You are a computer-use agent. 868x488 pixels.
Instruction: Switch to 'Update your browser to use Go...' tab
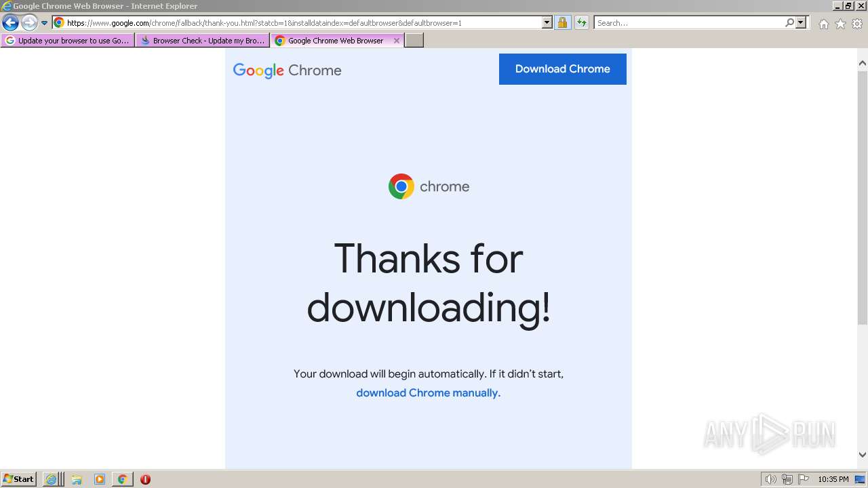pyautogui.click(x=68, y=41)
